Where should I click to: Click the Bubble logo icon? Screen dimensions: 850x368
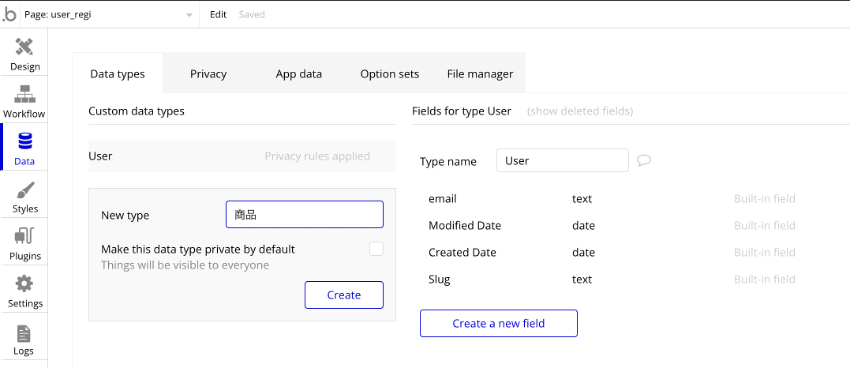point(9,15)
